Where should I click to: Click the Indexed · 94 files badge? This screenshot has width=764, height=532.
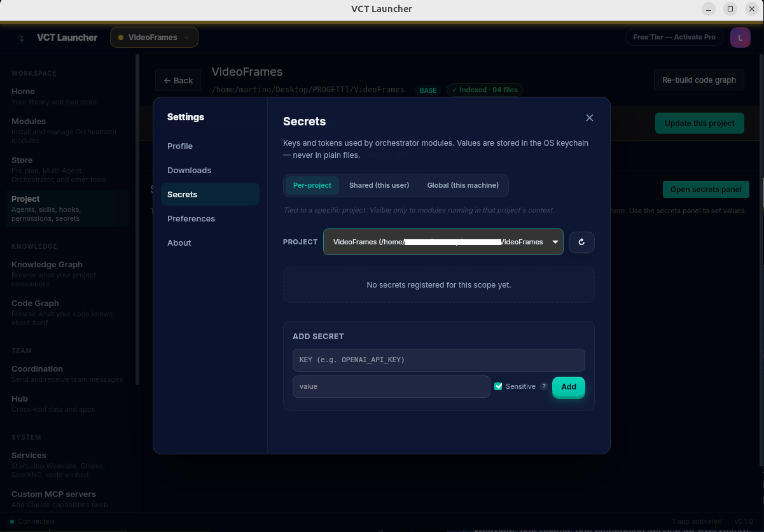485,90
